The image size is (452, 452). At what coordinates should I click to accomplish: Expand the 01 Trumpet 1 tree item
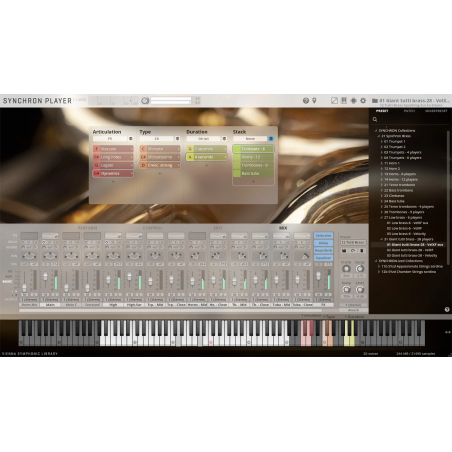pos(382,141)
